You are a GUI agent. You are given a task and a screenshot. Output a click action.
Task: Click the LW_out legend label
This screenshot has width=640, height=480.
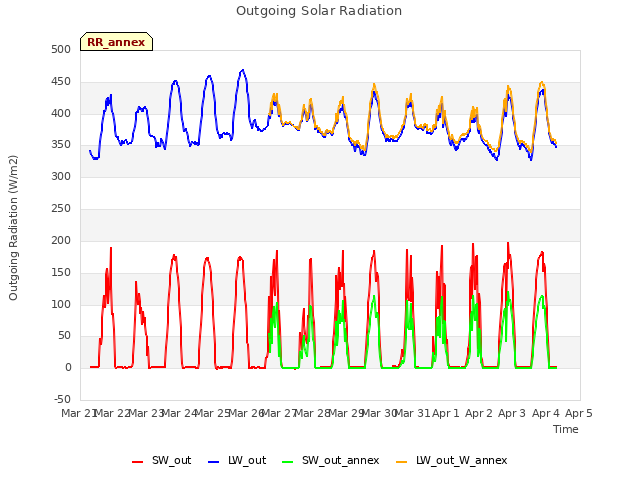(x=247, y=460)
